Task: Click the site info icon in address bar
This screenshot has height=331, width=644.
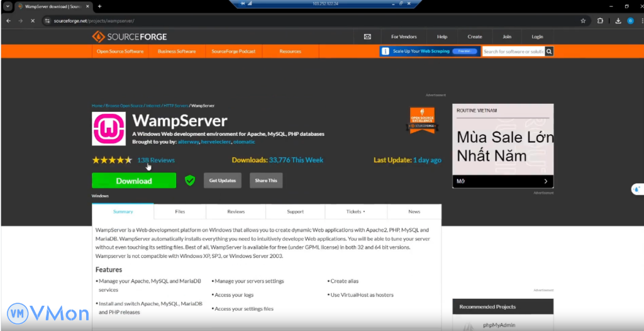Action: [x=47, y=21]
